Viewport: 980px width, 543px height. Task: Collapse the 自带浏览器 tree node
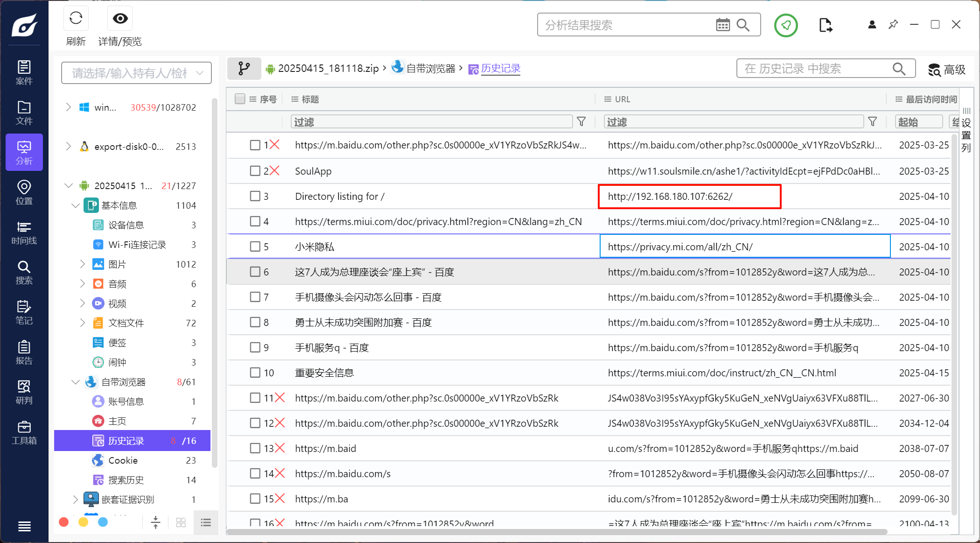pyautogui.click(x=76, y=382)
